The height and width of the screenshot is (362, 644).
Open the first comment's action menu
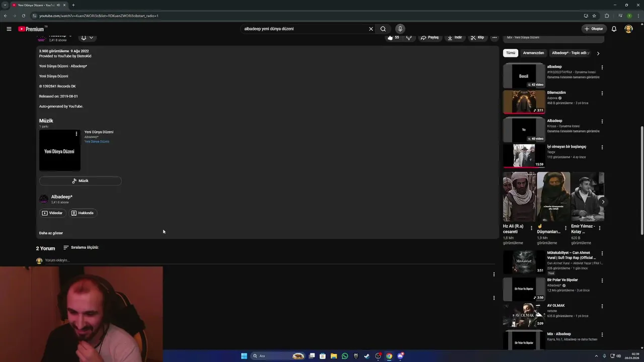[494, 275]
